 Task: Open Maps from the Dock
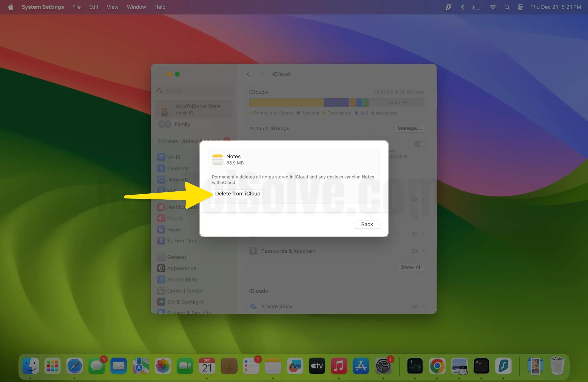141,366
